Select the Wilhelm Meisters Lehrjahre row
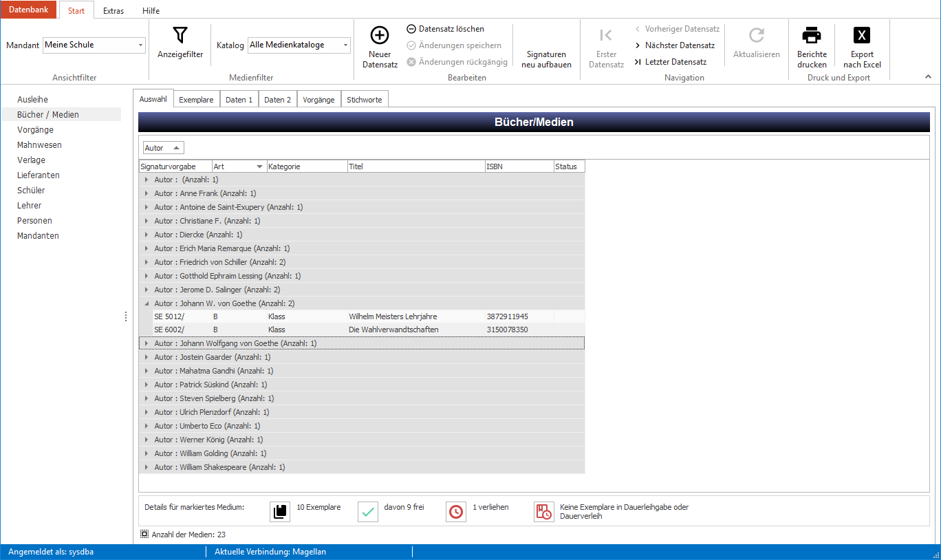Image resolution: width=941 pixels, height=560 pixels. 369,316
